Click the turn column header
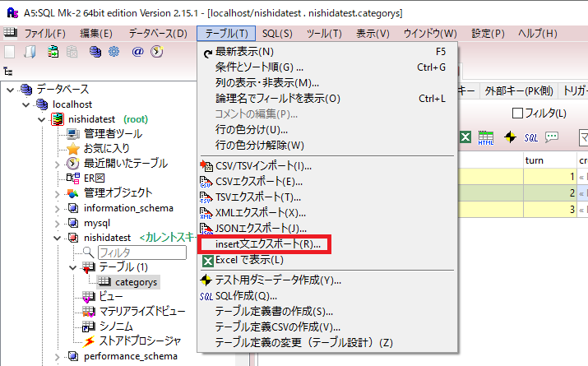 tap(549, 160)
